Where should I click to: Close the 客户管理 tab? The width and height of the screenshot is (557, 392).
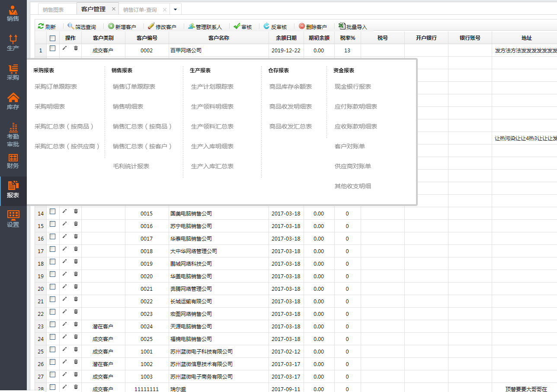pos(113,9)
